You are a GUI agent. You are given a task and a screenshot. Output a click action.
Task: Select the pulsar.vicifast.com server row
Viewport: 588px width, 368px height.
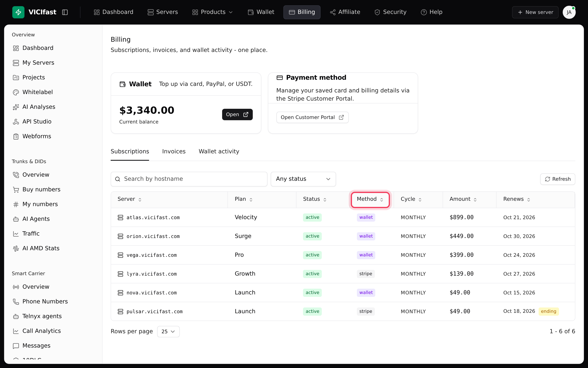point(343,312)
